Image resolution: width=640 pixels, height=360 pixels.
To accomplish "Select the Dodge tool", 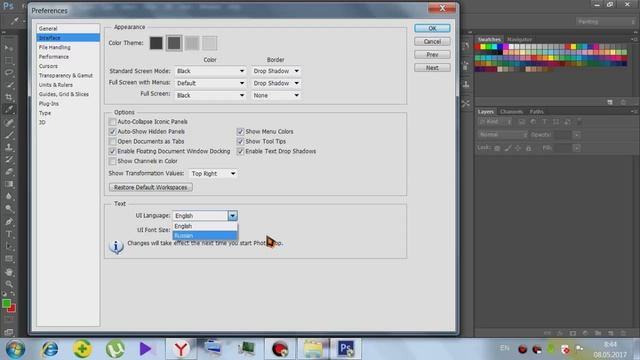I will point(9,209).
